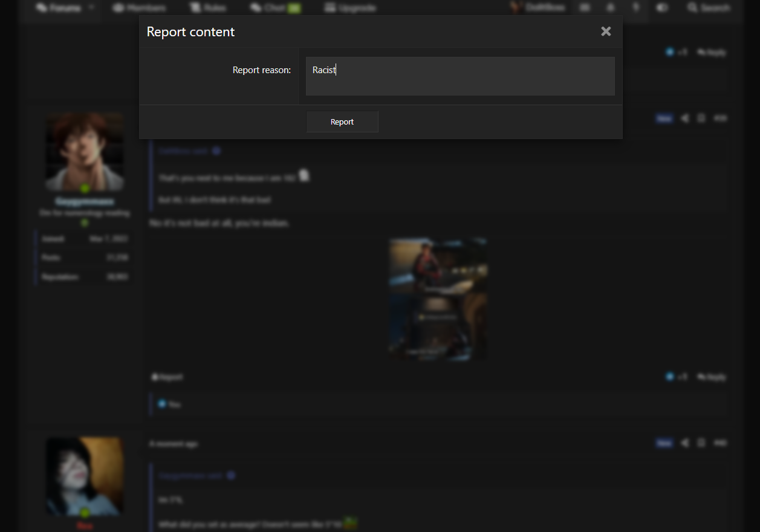This screenshot has height=532, width=760.
Task: Click the Reply link on post #38
Action: tap(712, 377)
